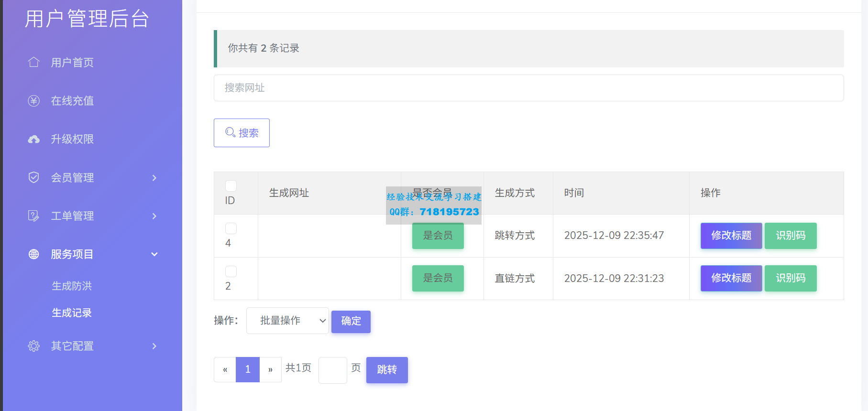Click the ticket edit icon beside 工单管理
Screen dimensions: 868x411
click(x=33, y=216)
